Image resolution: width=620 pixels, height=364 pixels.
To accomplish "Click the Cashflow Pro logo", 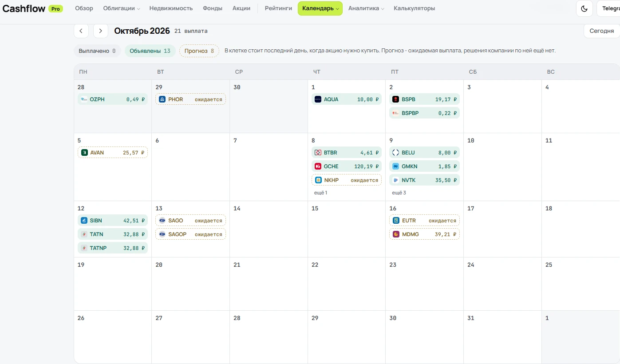I will [x=33, y=8].
